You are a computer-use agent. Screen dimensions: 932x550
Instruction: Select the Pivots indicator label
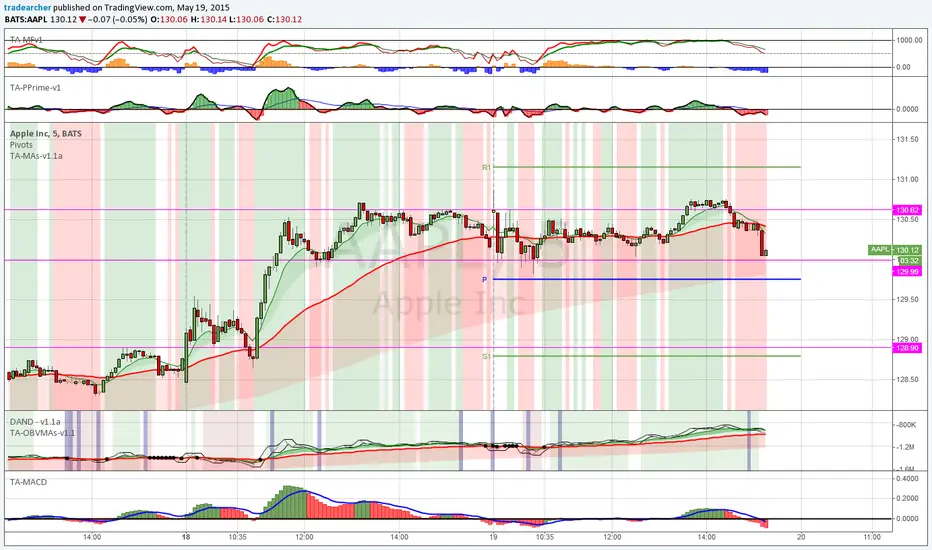tap(21, 144)
